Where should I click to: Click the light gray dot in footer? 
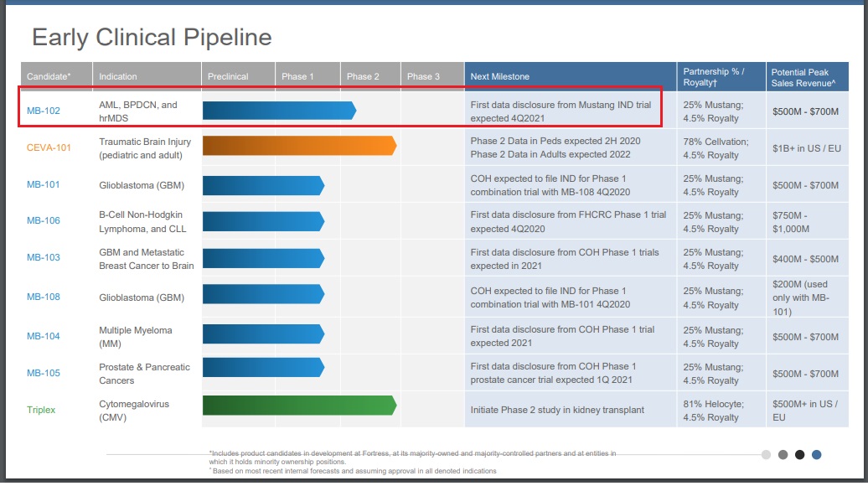point(766,455)
